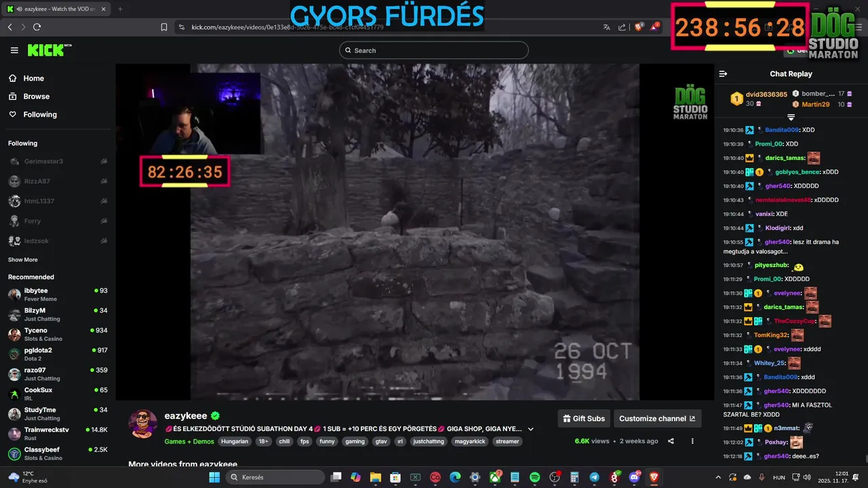Image resolution: width=868 pixels, height=488 pixels.
Task: Click the share page icon in address bar
Action: click(622, 27)
